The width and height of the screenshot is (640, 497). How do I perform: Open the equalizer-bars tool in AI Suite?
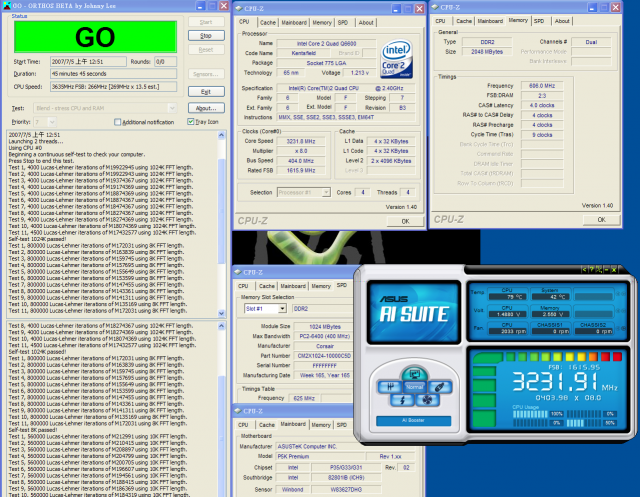[390, 387]
